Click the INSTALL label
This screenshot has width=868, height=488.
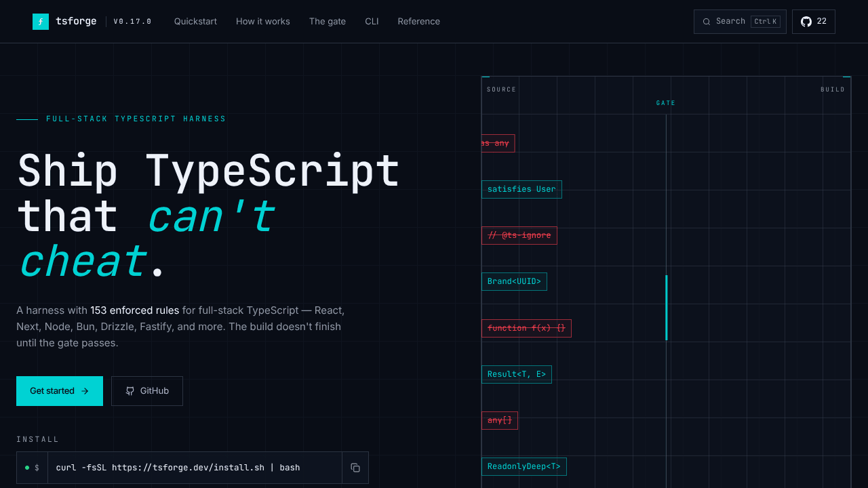point(38,439)
